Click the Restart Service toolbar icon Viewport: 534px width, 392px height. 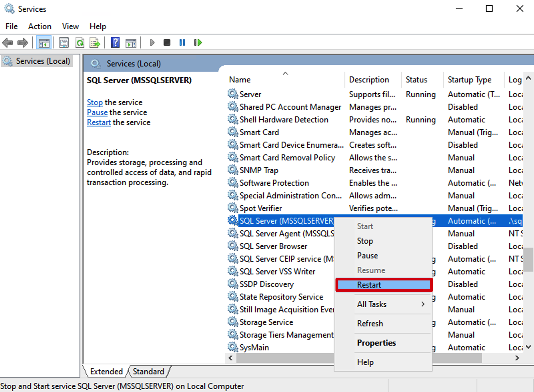pyautogui.click(x=198, y=43)
